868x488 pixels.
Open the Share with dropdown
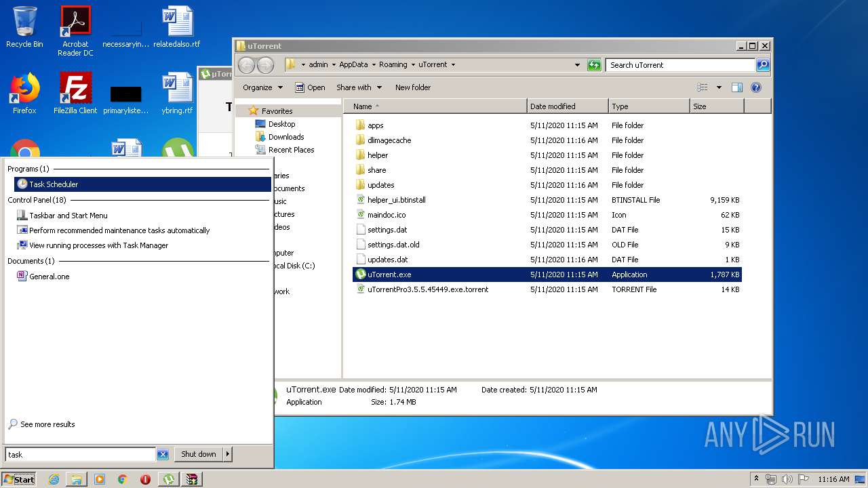click(359, 87)
